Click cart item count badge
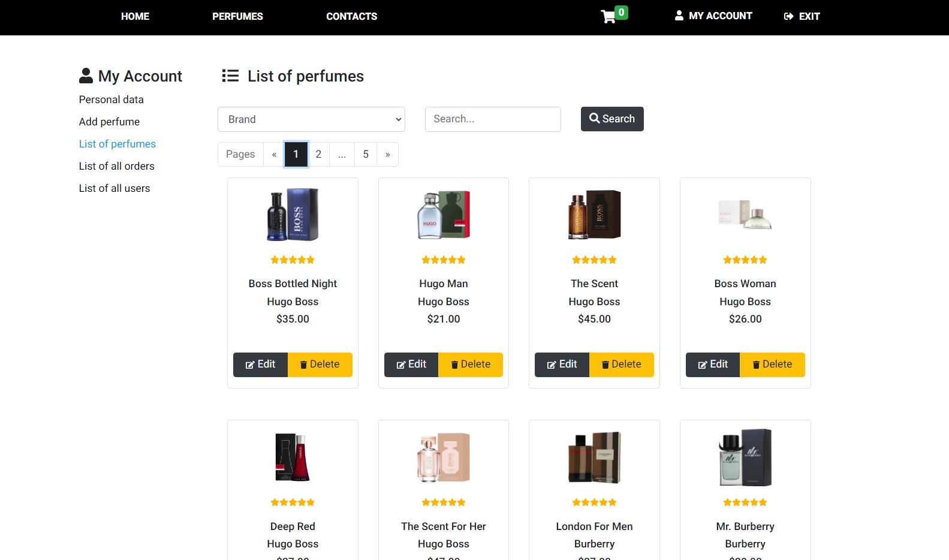 click(x=622, y=12)
